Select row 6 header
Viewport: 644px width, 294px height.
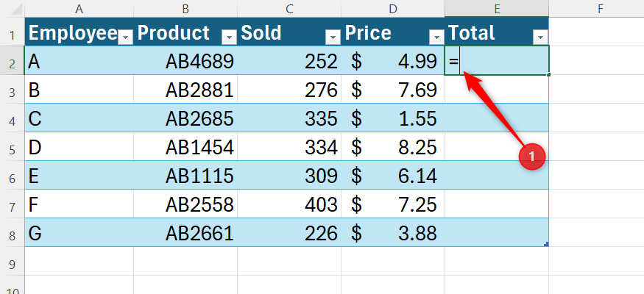coord(13,175)
